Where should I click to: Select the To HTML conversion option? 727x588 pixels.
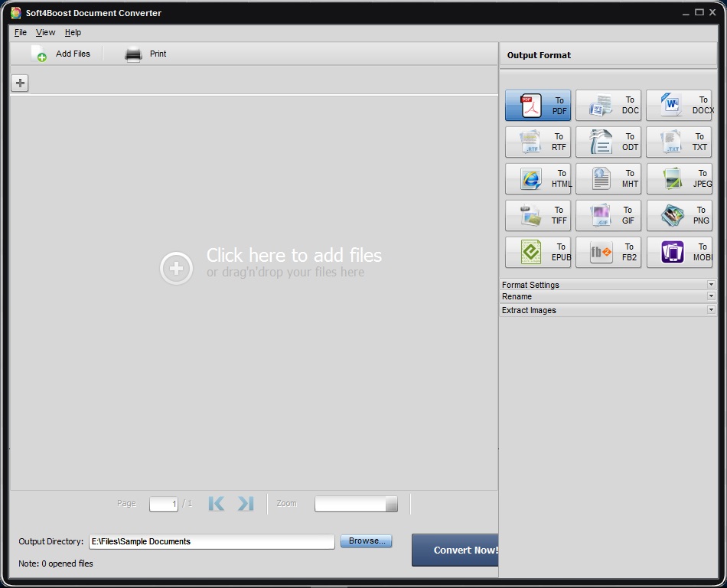[538, 178]
